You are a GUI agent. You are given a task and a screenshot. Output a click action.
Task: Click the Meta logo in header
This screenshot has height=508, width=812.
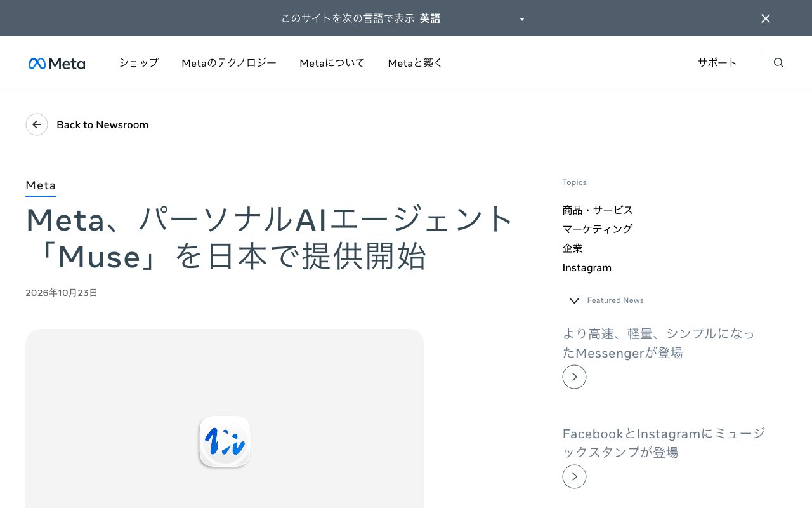coord(56,63)
